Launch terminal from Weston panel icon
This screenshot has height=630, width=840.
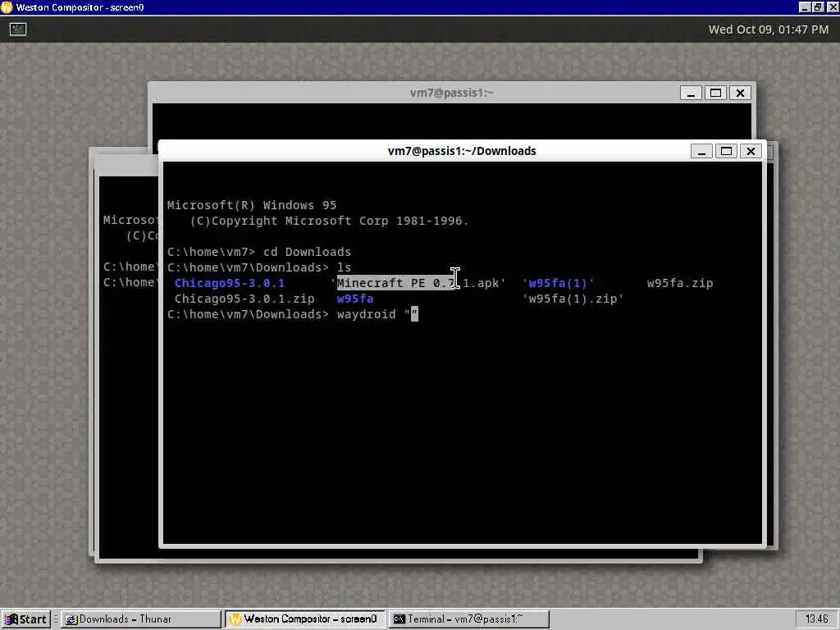coord(18,30)
